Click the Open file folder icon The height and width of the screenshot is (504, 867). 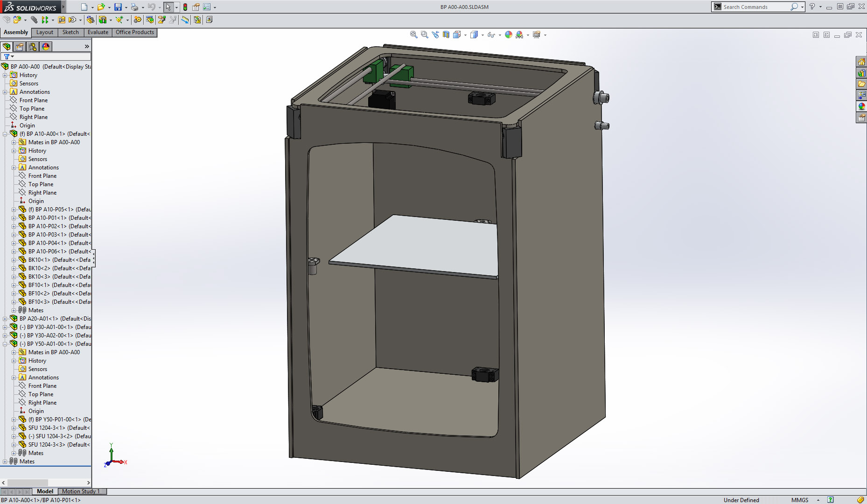pyautogui.click(x=100, y=7)
